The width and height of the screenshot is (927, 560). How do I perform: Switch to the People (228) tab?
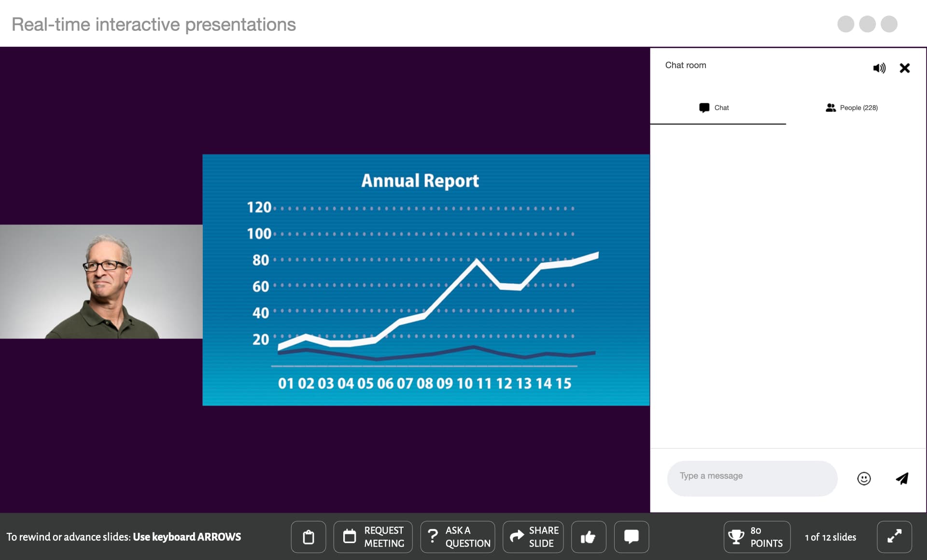click(x=852, y=108)
